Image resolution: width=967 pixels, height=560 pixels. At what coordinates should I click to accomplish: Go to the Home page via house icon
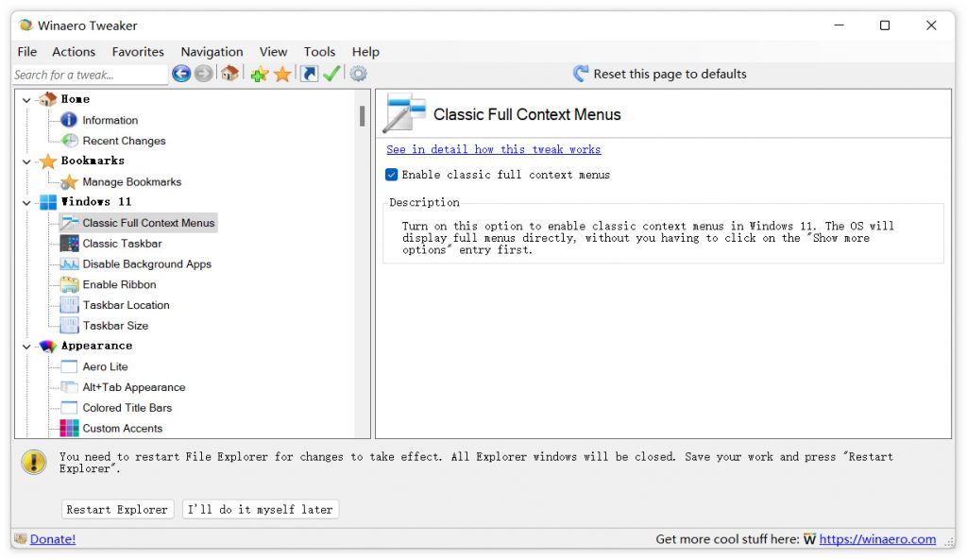(x=229, y=74)
